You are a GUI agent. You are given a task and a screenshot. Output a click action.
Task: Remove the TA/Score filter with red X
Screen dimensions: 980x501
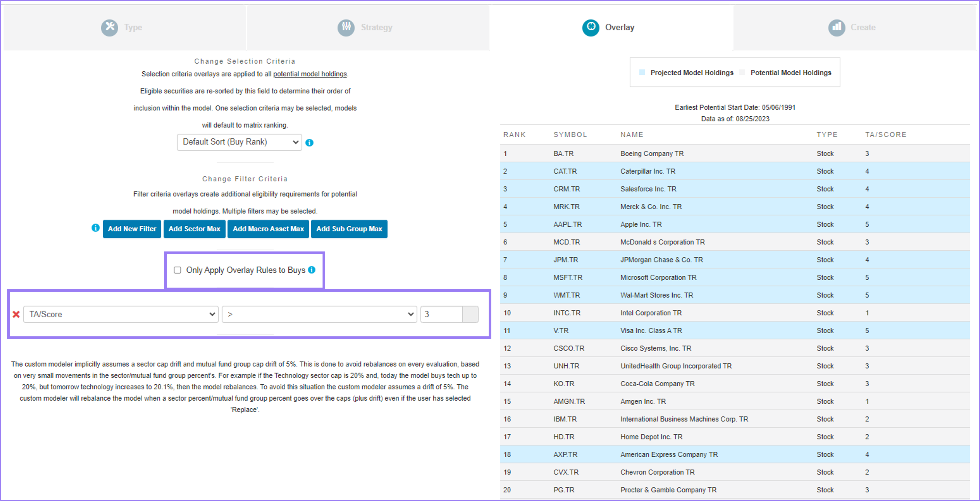pos(16,314)
